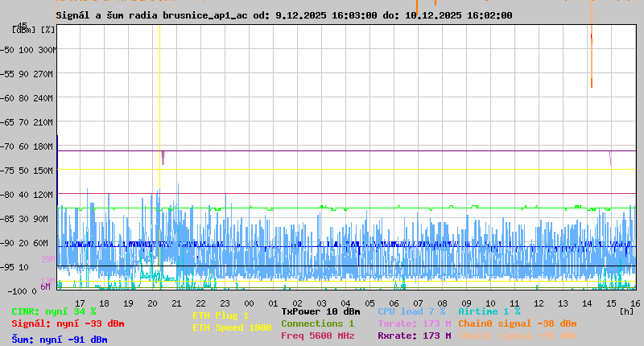The height and width of the screenshot is (346, 644).
Task: Click the Freq 5600 MHz label
Action: 317,336
